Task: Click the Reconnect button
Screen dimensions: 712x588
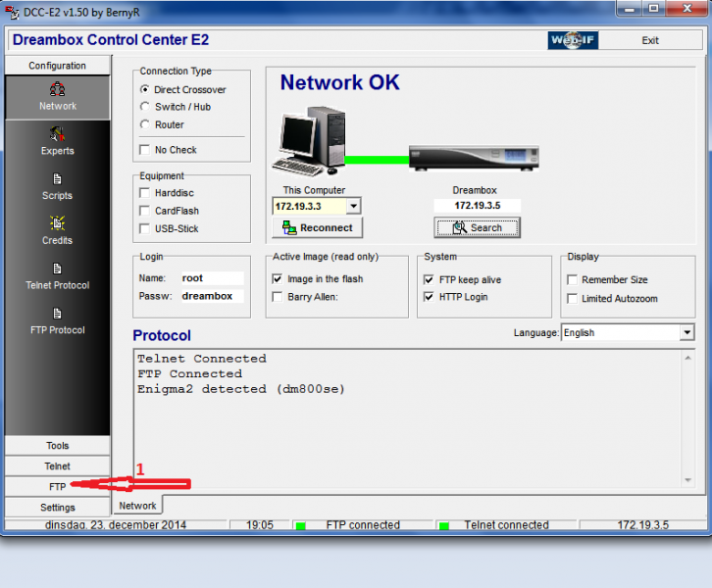Action: click(x=317, y=227)
